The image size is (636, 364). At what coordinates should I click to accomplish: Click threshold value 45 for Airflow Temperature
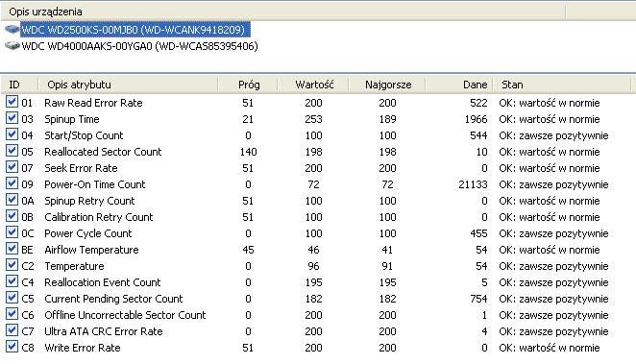pyautogui.click(x=248, y=250)
